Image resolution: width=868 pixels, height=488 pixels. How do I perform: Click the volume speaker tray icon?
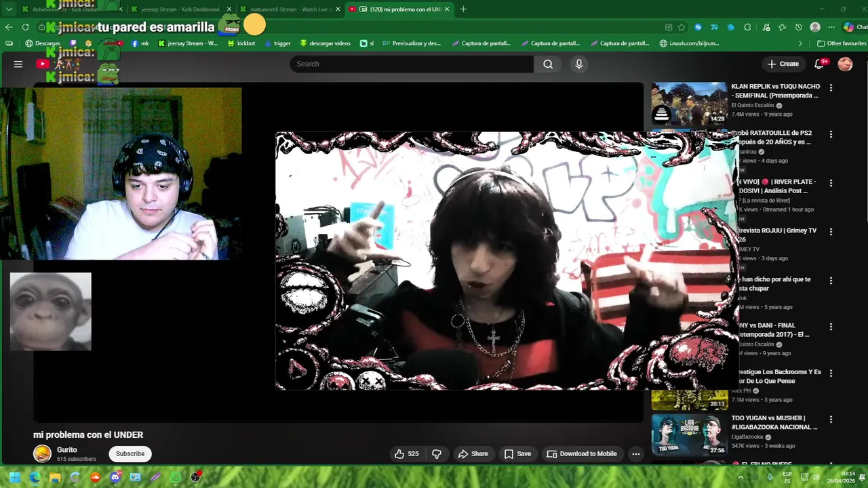coord(816,477)
